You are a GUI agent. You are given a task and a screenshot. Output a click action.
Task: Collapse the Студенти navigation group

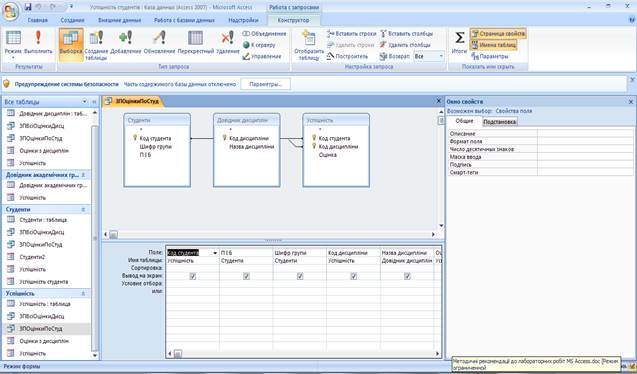[x=83, y=210]
